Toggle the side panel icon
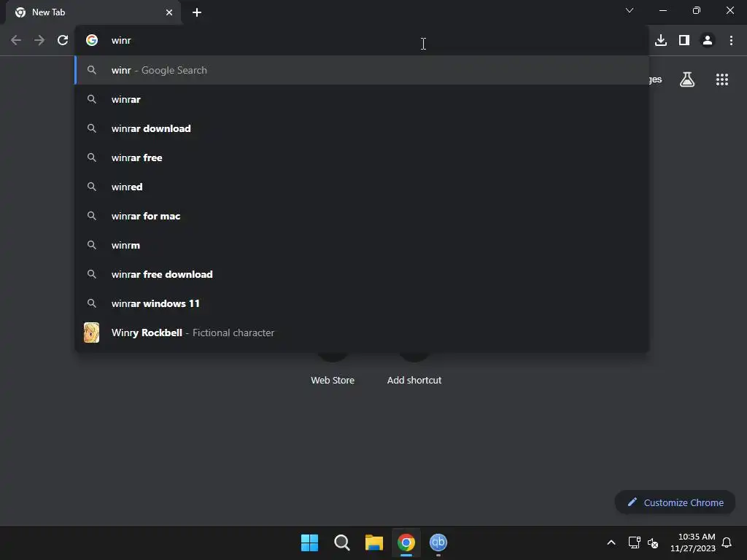Viewport: 747px width, 560px height. click(x=684, y=41)
